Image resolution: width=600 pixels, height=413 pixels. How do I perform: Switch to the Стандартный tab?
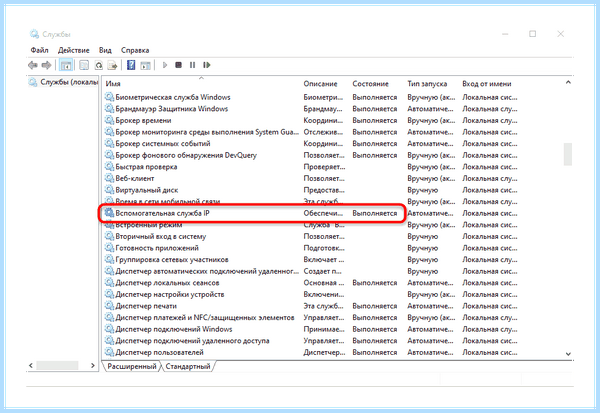click(188, 366)
